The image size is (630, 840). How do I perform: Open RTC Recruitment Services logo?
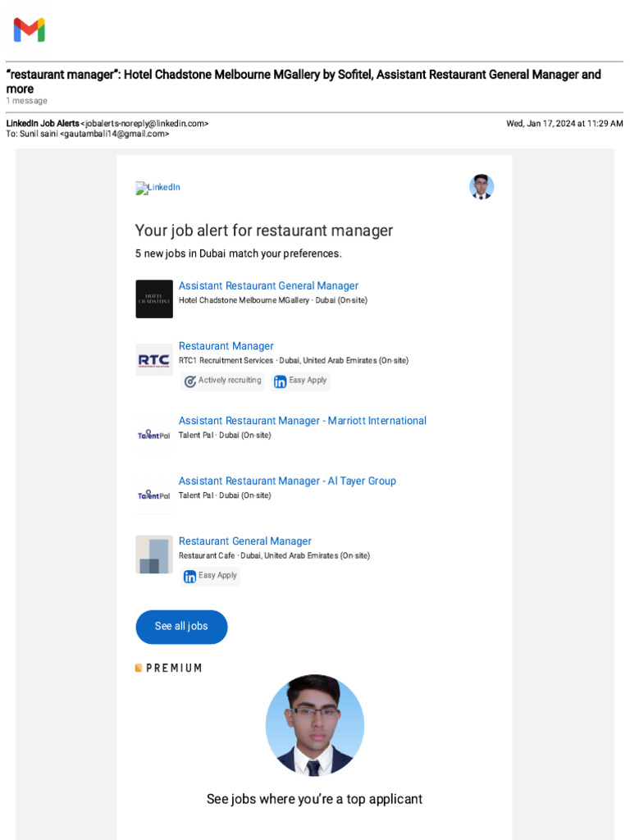click(x=154, y=360)
